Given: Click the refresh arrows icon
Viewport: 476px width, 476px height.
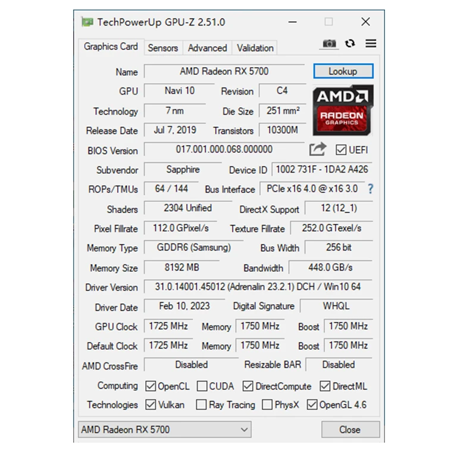Looking at the screenshot, I should 350,43.
